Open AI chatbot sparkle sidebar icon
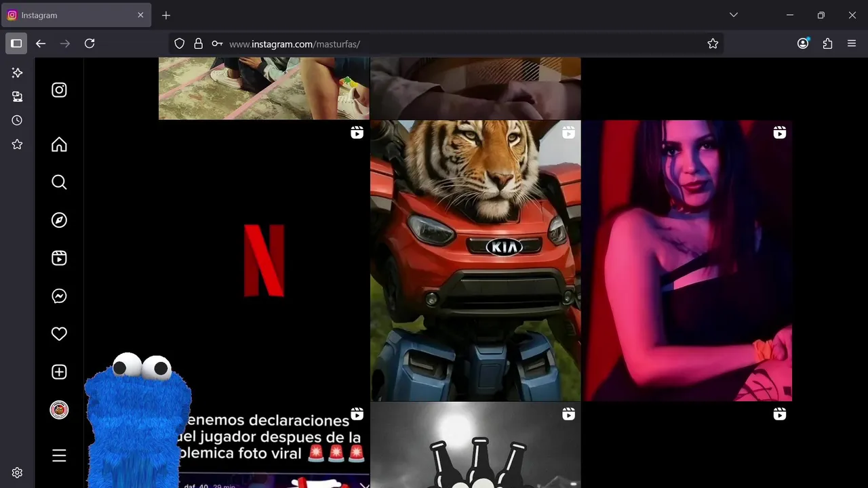 (18, 73)
